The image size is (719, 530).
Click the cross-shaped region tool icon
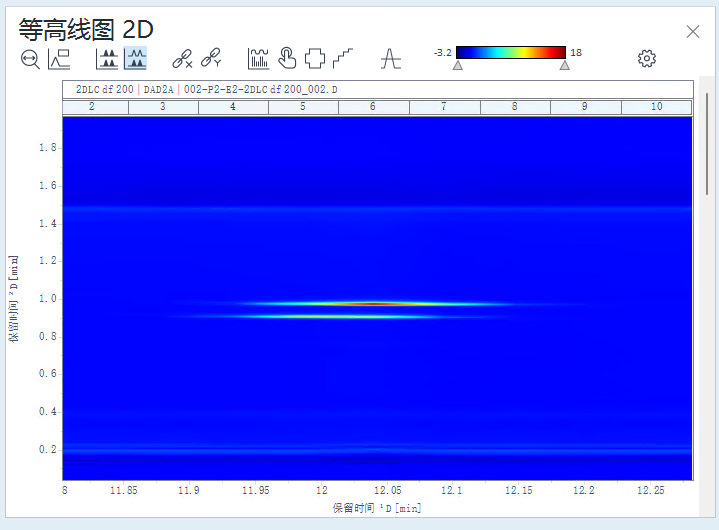315,59
